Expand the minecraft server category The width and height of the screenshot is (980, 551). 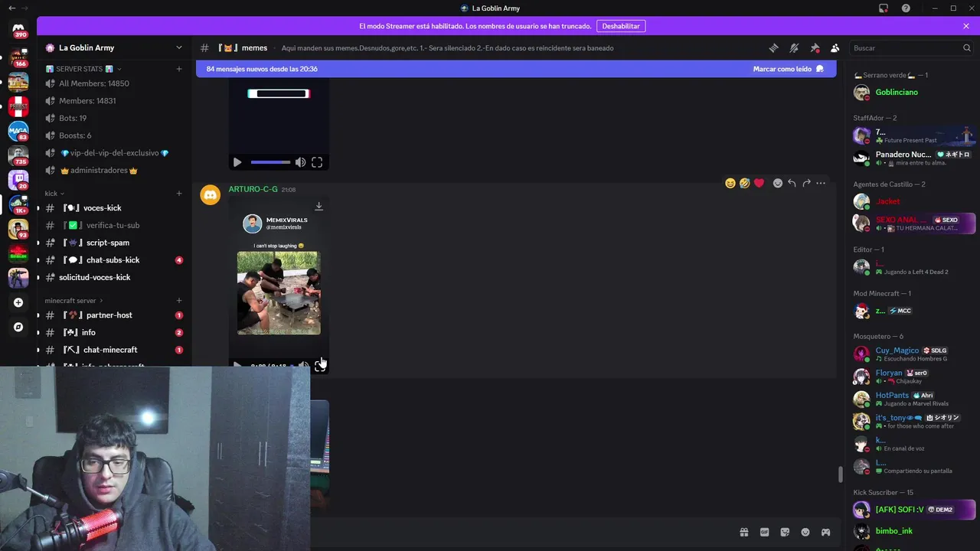tap(73, 301)
